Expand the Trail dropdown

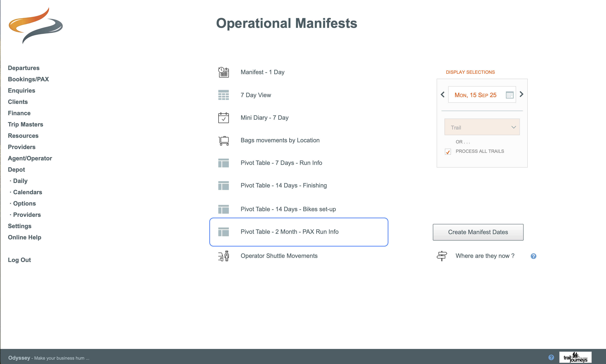pyautogui.click(x=482, y=127)
